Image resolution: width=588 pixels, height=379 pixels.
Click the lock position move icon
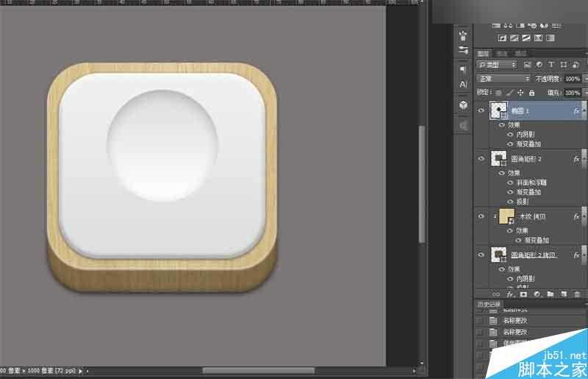[520, 93]
